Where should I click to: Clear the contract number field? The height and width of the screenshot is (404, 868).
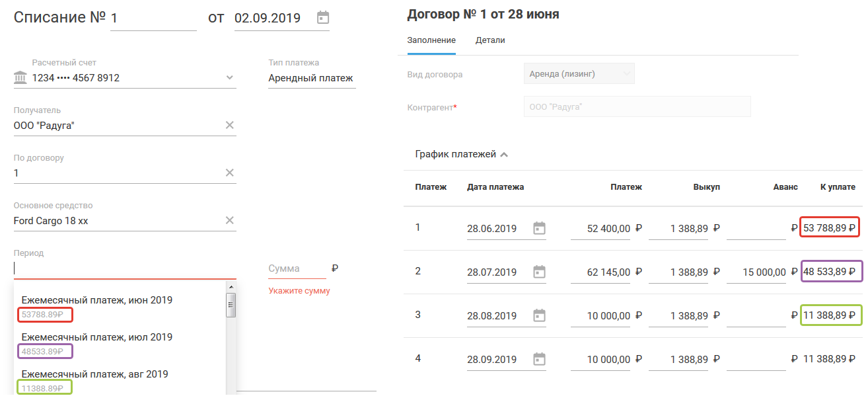[x=229, y=173]
